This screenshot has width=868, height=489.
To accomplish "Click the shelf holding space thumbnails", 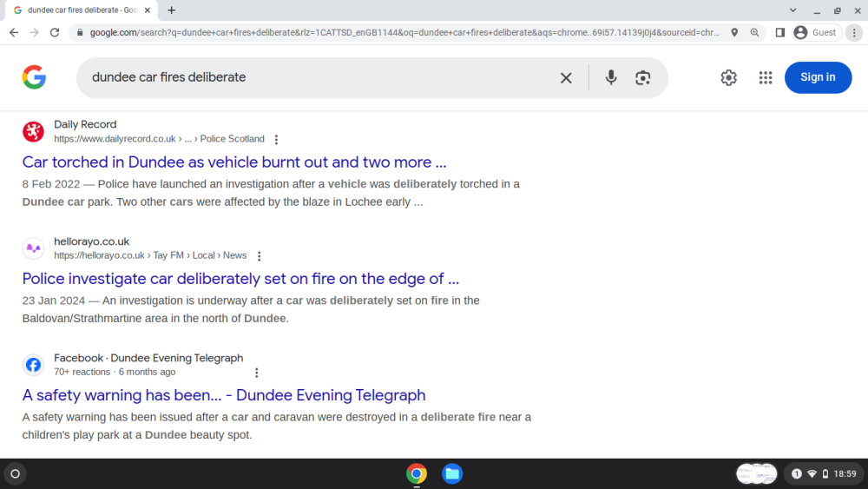I will (756, 473).
